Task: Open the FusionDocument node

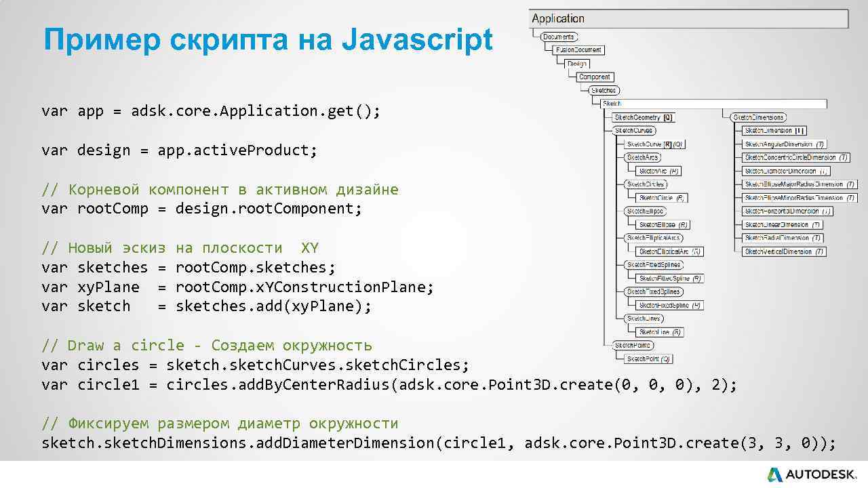Action: click(x=579, y=50)
